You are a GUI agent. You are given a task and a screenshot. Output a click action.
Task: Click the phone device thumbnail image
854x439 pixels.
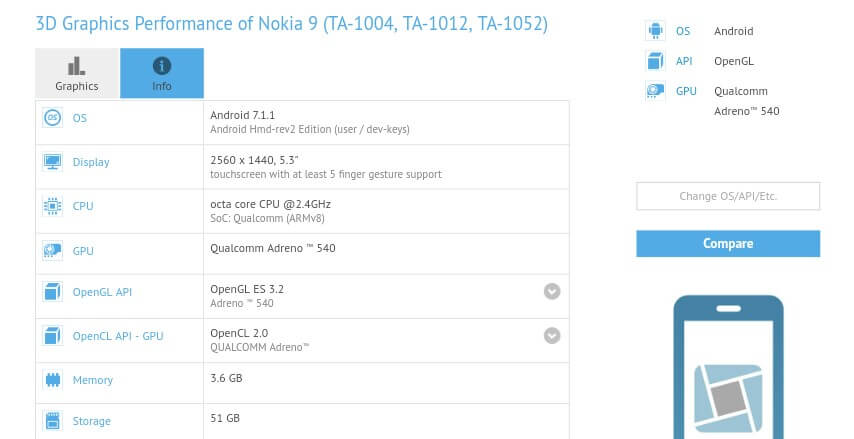728,367
